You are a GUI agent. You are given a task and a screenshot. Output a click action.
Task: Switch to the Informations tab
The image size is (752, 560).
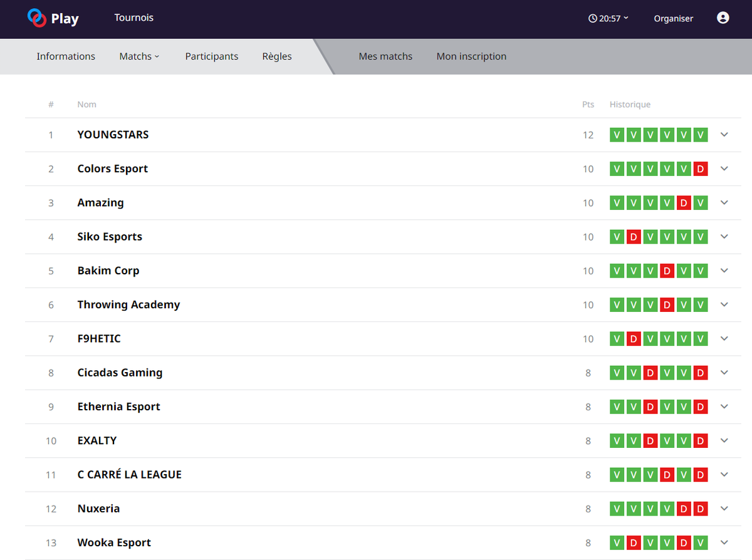click(66, 56)
